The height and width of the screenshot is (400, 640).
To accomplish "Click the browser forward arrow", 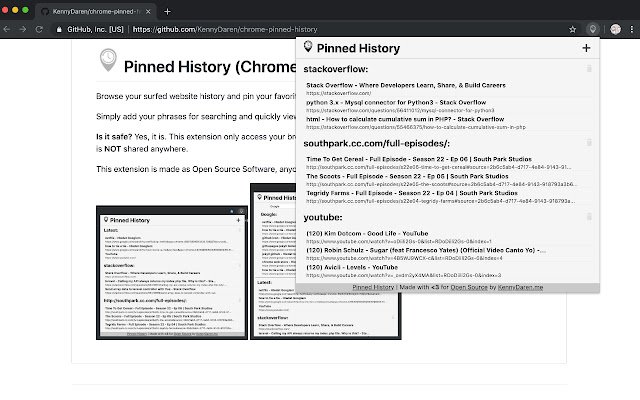I will (x=23, y=29).
